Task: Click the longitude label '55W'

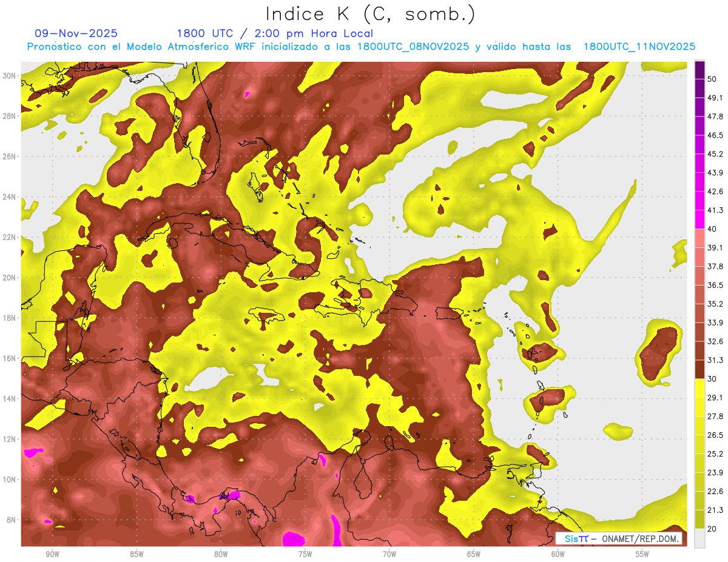Action: coord(642,554)
